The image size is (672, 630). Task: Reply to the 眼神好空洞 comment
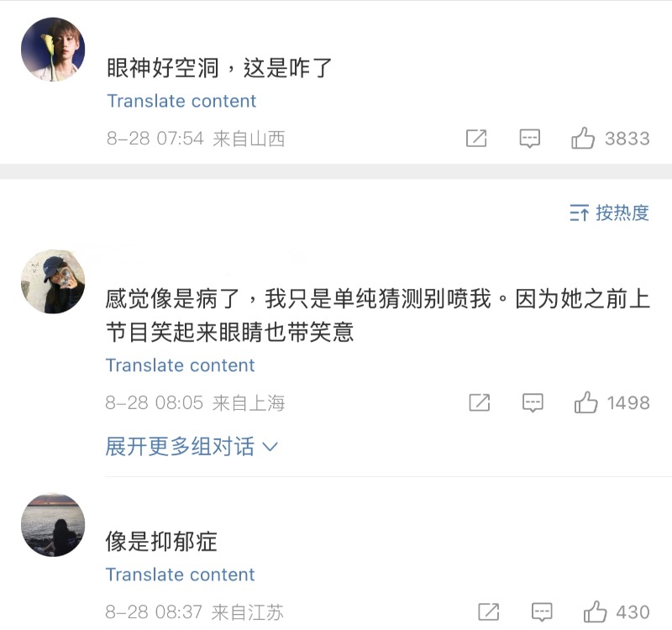(529, 139)
